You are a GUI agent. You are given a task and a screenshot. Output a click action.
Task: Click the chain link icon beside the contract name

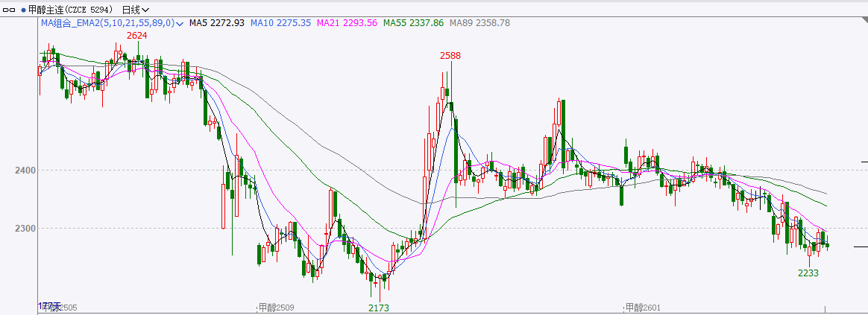[x=9, y=10]
